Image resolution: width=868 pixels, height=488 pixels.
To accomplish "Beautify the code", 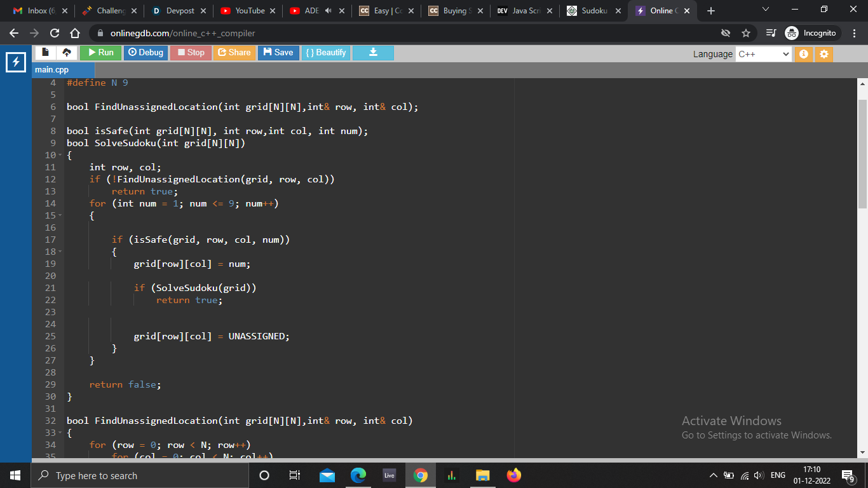I will pos(326,53).
